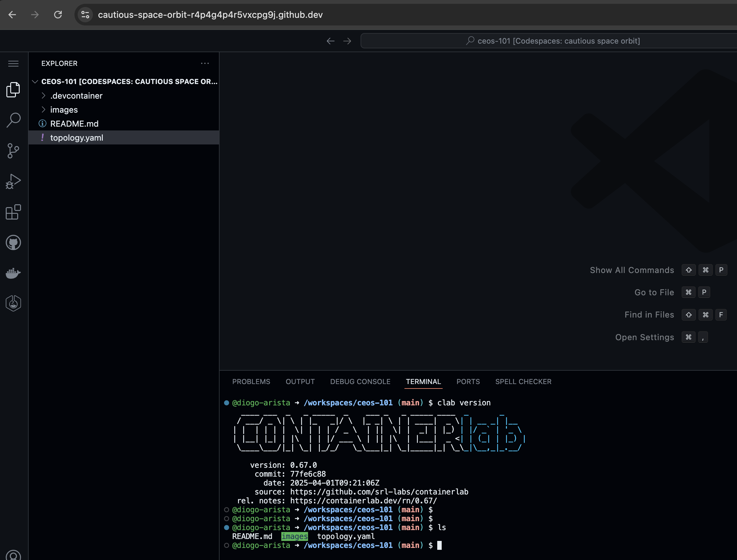Open the Search view
737x560 pixels.
(13, 120)
